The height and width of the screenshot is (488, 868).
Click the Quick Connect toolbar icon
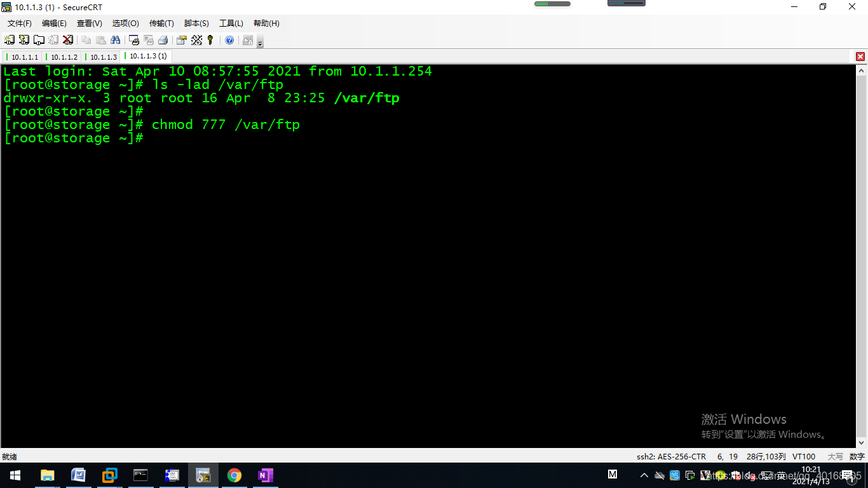24,40
